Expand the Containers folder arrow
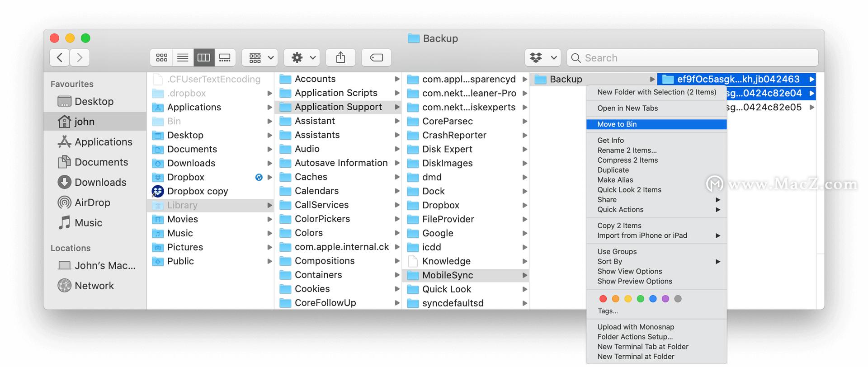 pos(397,275)
